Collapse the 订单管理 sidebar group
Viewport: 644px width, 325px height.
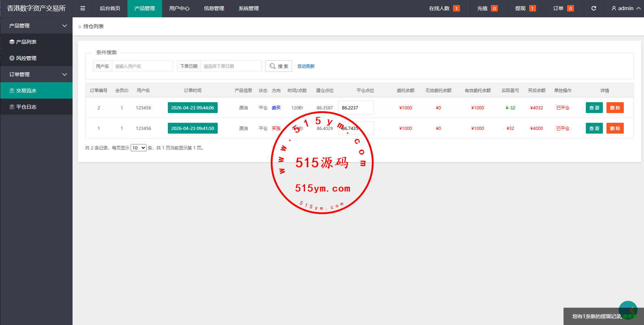click(x=65, y=74)
